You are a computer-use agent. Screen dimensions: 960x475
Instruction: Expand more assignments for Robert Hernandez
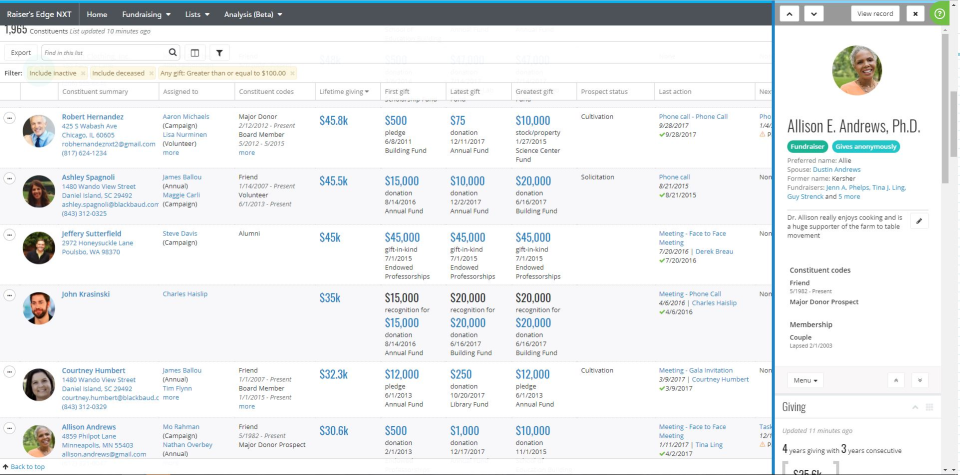point(171,152)
